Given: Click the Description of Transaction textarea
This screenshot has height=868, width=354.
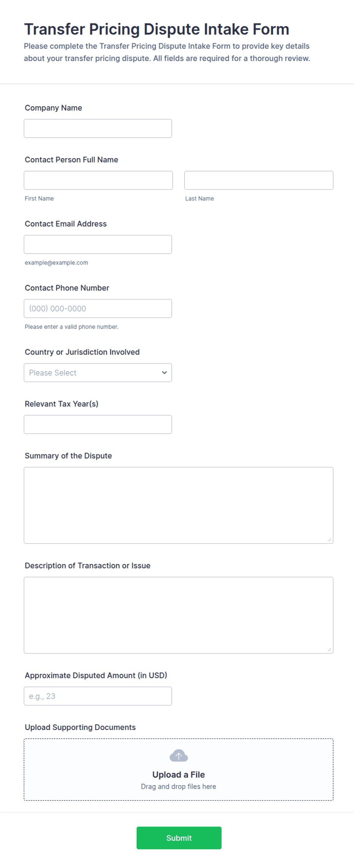Looking at the screenshot, I should tap(179, 615).
